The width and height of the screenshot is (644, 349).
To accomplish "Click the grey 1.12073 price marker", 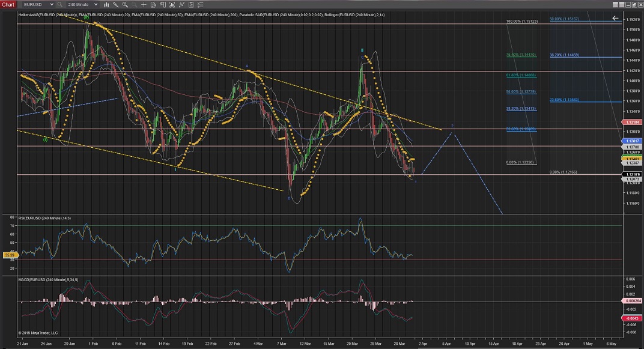I will tap(633, 179).
